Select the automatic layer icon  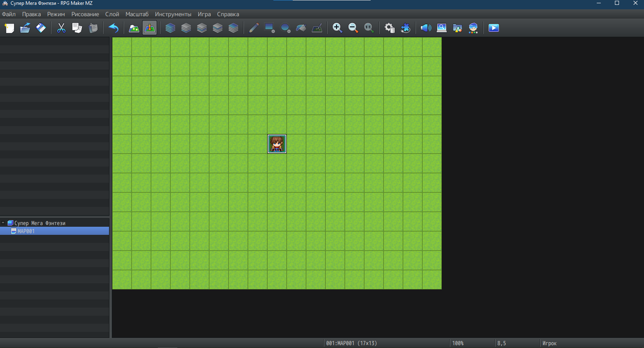point(170,28)
